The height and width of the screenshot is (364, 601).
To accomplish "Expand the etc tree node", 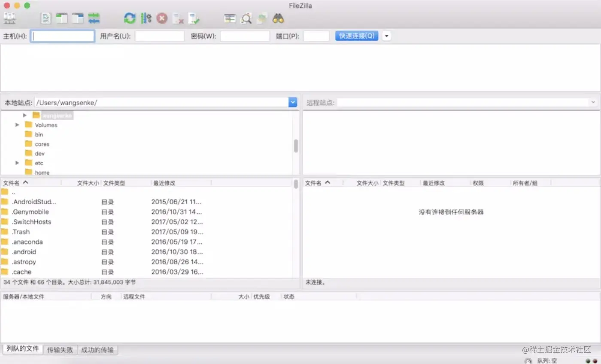I will coord(17,163).
